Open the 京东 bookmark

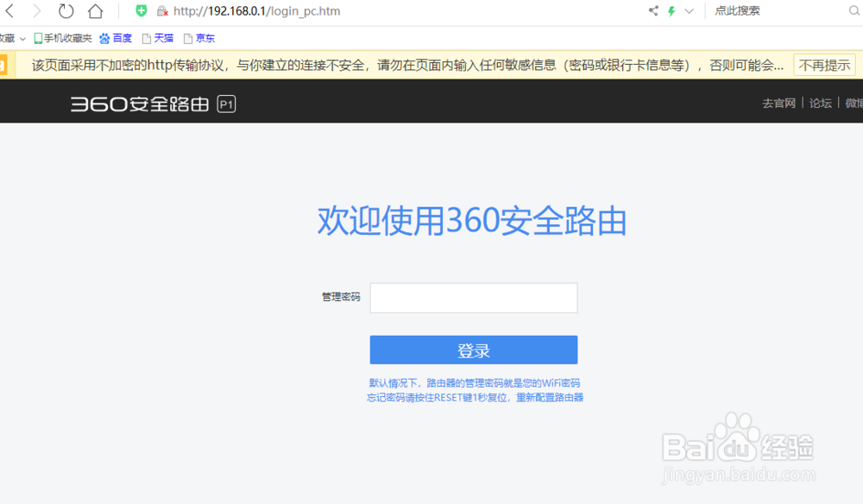(199, 38)
